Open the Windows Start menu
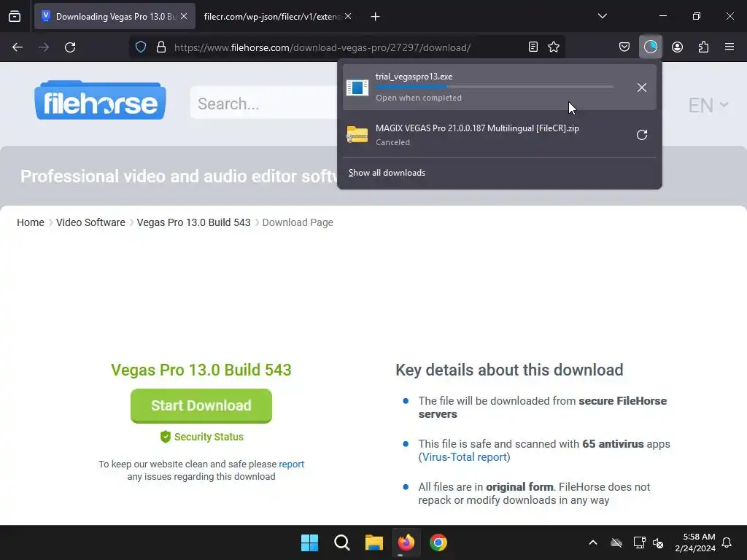 pos(309,542)
